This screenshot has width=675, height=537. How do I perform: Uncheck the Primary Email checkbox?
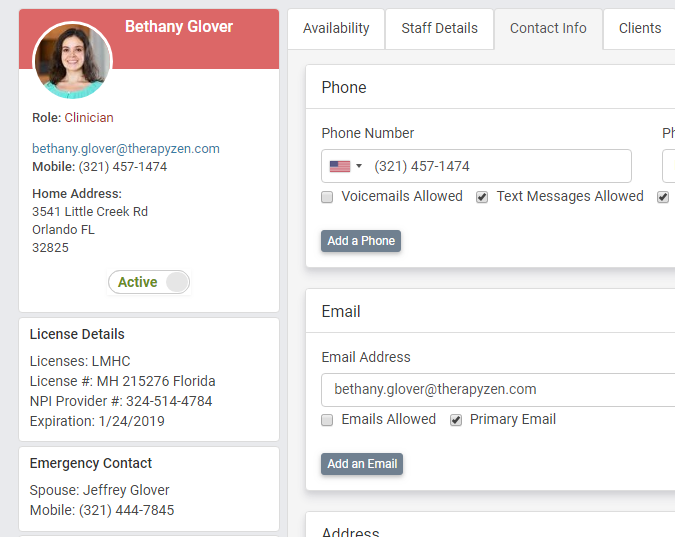click(x=456, y=420)
